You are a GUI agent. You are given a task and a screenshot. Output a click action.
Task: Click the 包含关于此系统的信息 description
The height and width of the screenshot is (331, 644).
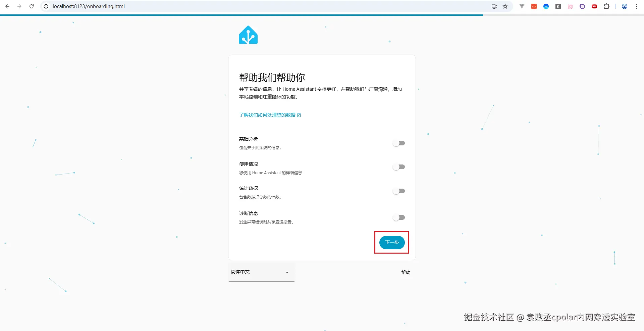coord(260,148)
